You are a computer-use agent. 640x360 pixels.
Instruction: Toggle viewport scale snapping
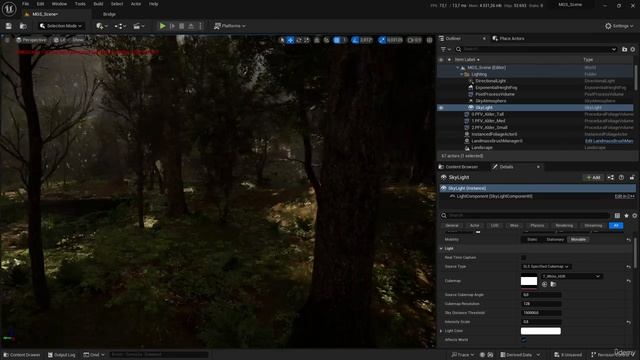(382, 40)
